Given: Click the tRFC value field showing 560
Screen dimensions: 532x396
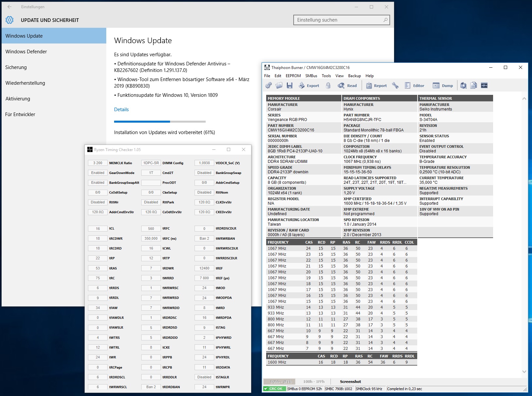Looking at the screenshot, I should point(151,229).
